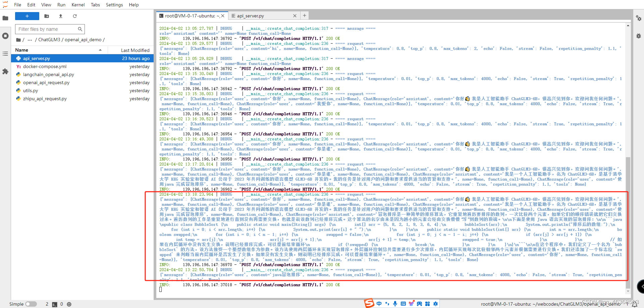The width and height of the screenshot is (644, 308).
Task: Click the terminals count status icon
Action: [x=54, y=304]
